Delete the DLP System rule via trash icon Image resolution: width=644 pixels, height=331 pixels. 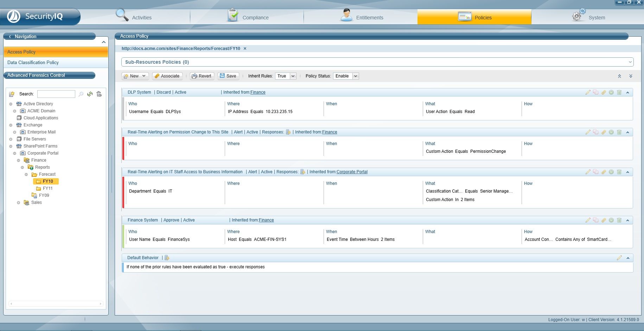(619, 92)
